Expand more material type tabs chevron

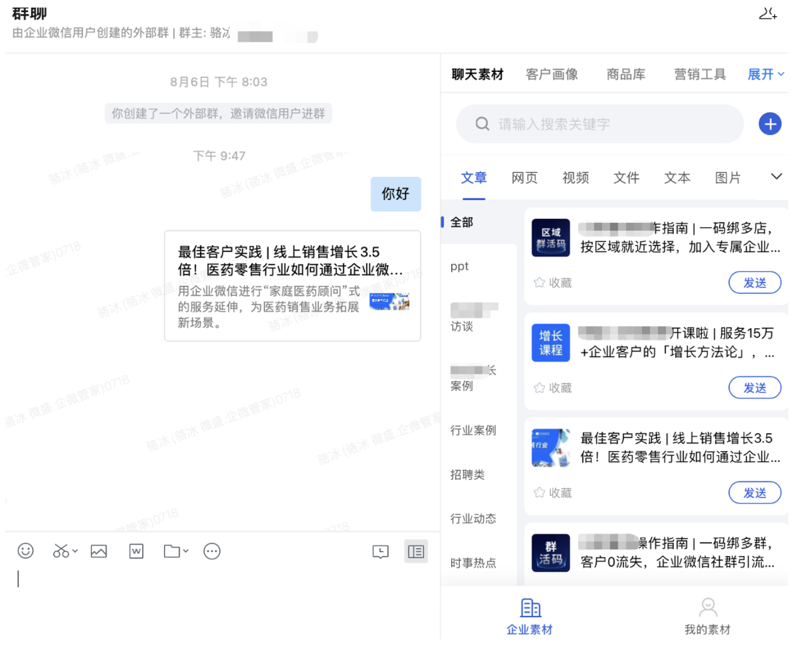point(776,176)
